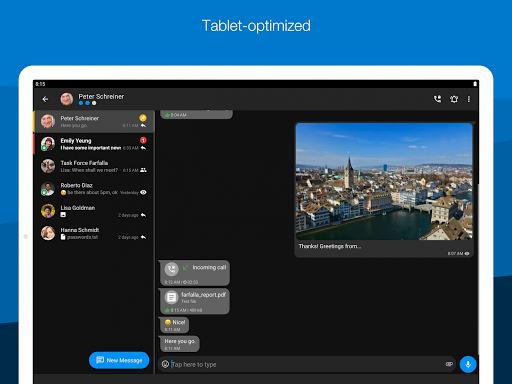Click the image icon in Lisa Goldman preview
This screenshot has height=384, width=512.
point(63,215)
